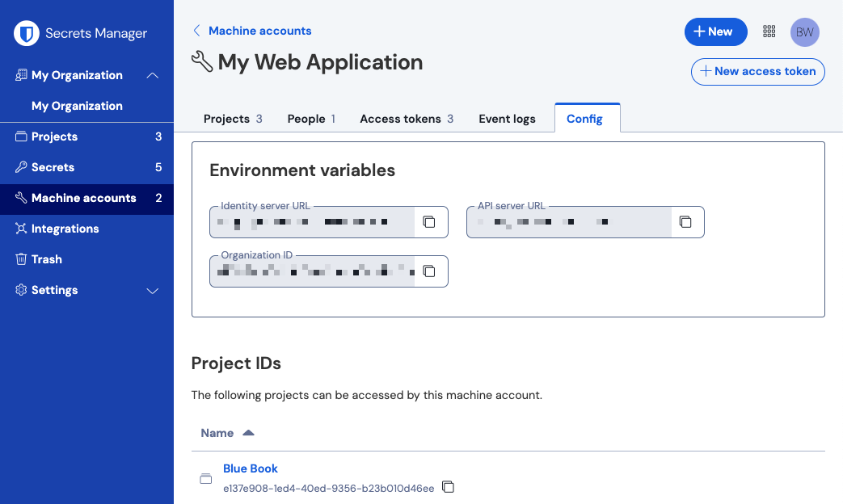This screenshot has width=843, height=504.
Task: Switch to the Access tokens tab
Action: [x=400, y=118]
